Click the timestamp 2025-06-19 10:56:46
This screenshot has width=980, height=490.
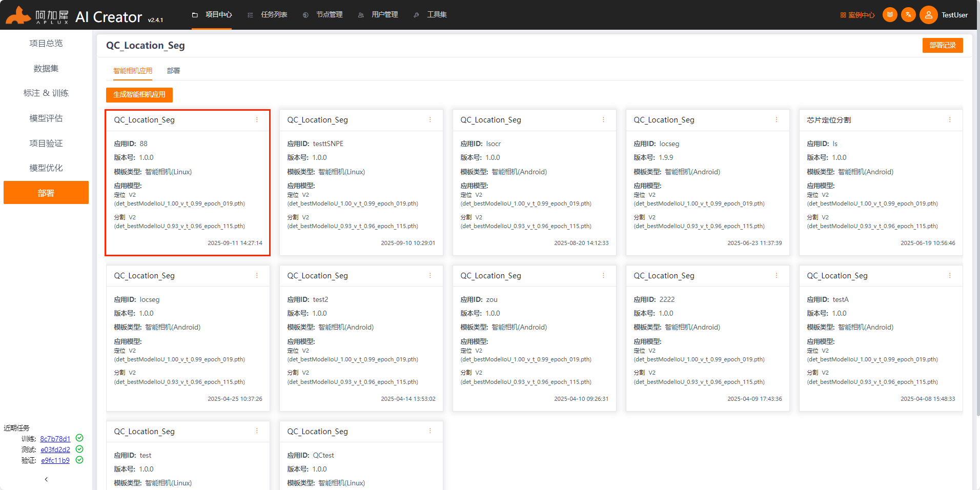coord(928,243)
